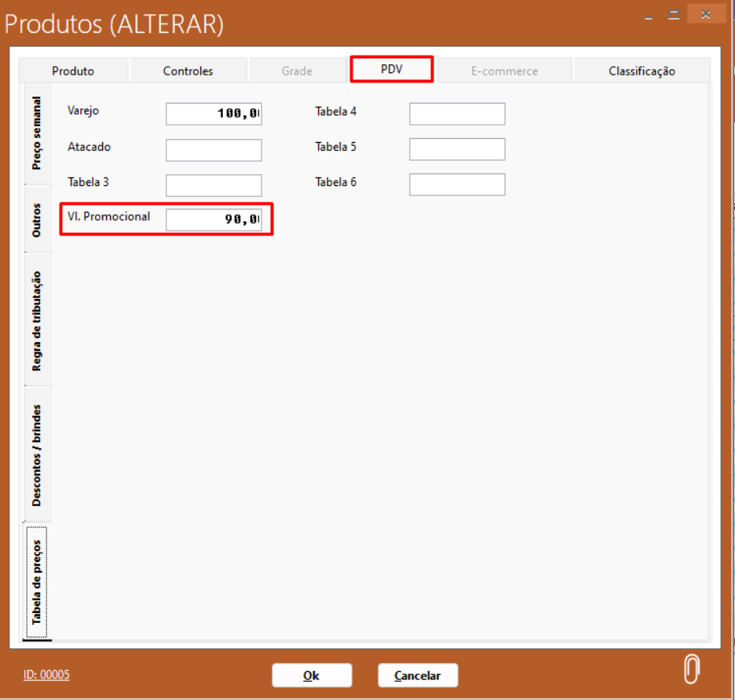Select the Tabela de preços side tab
The image size is (735, 700).
(37, 582)
